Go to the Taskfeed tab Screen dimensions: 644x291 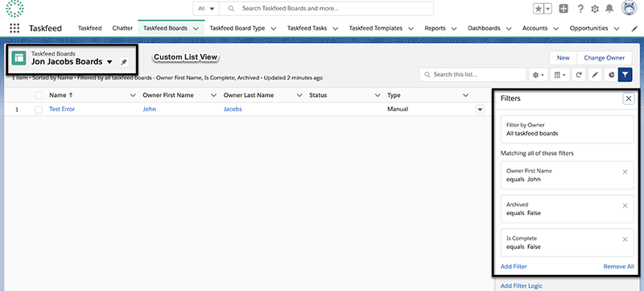(89, 28)
